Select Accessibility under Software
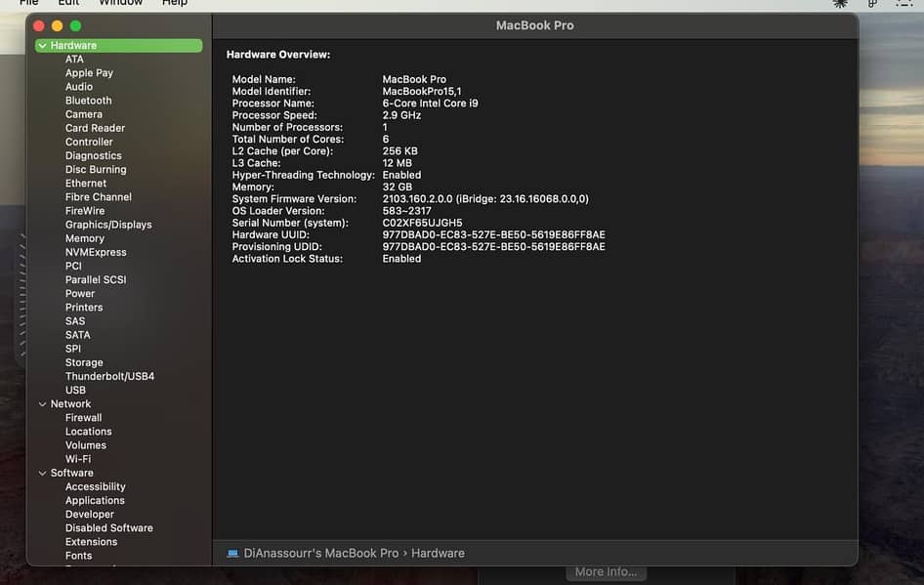 tap(96, 486)
